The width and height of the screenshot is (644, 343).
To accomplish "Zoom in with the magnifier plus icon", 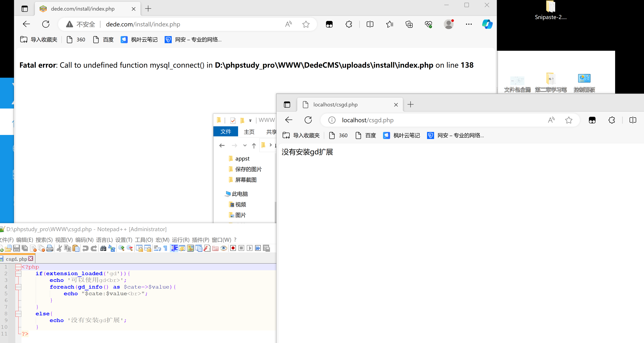I will [x=122, y=248].
